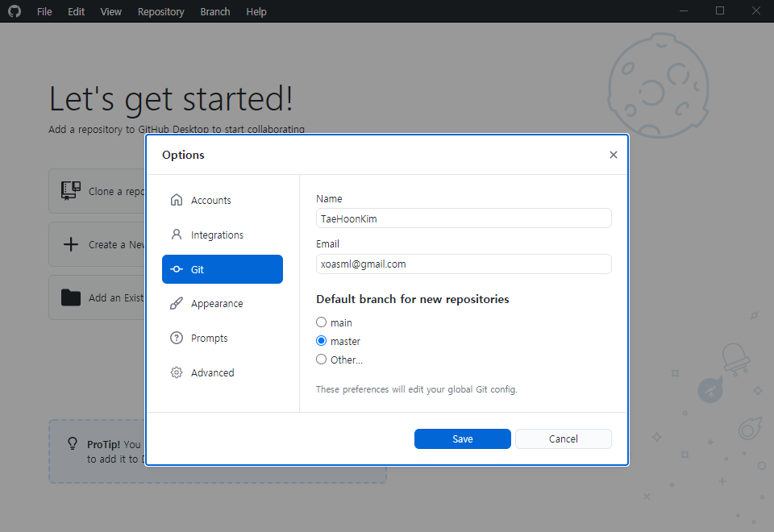Image resolution: width=774 pixels, height=532 pixels.
Task: Focus the Email field with xoasml@gmail.com
Action: [464, 264]
